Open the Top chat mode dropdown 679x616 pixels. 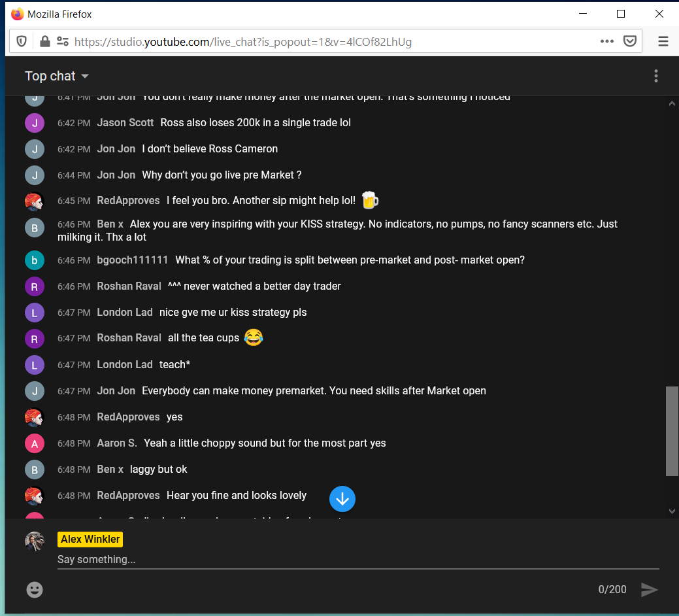coord(49,76)
